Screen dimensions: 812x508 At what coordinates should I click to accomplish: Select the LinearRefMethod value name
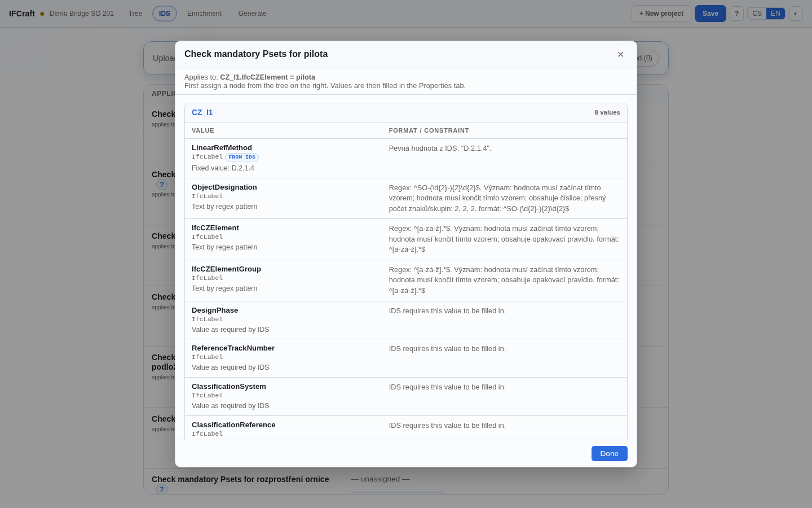pyautogui.click(x=222, y=148)
